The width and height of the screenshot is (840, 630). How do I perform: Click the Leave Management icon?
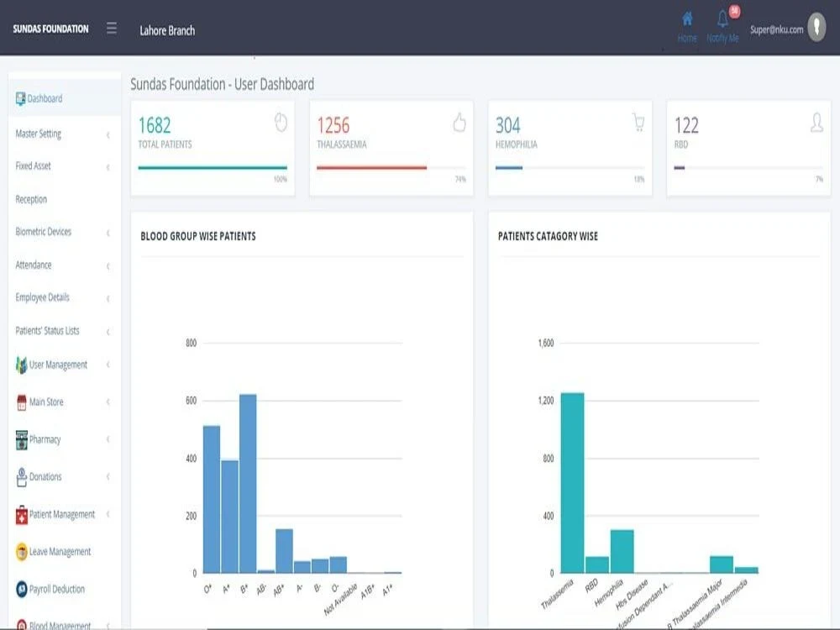point(22,552)
